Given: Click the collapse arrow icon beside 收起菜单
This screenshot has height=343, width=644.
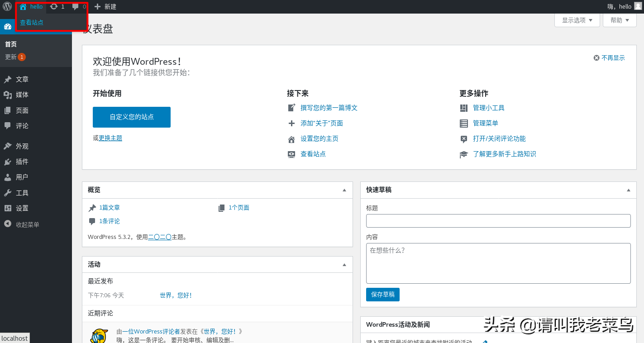Looking at the screenshot, I should 8,224.
